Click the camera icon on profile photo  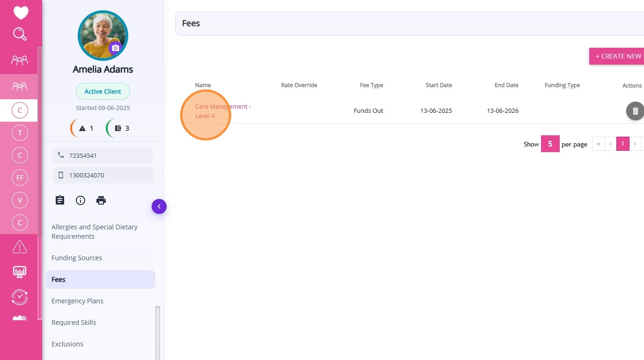116,48
